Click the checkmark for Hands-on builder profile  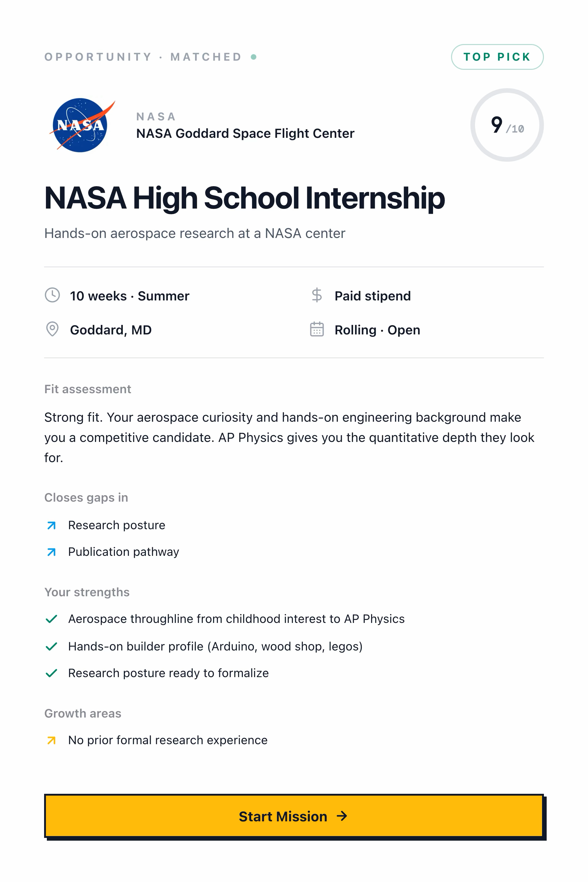pos(51,646)
